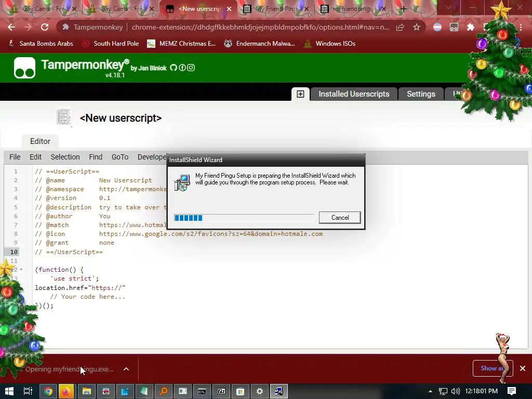The image size is (532, 399).
Task: Open the Windows ISOs bookmark
Action: (x=329, y=44)
